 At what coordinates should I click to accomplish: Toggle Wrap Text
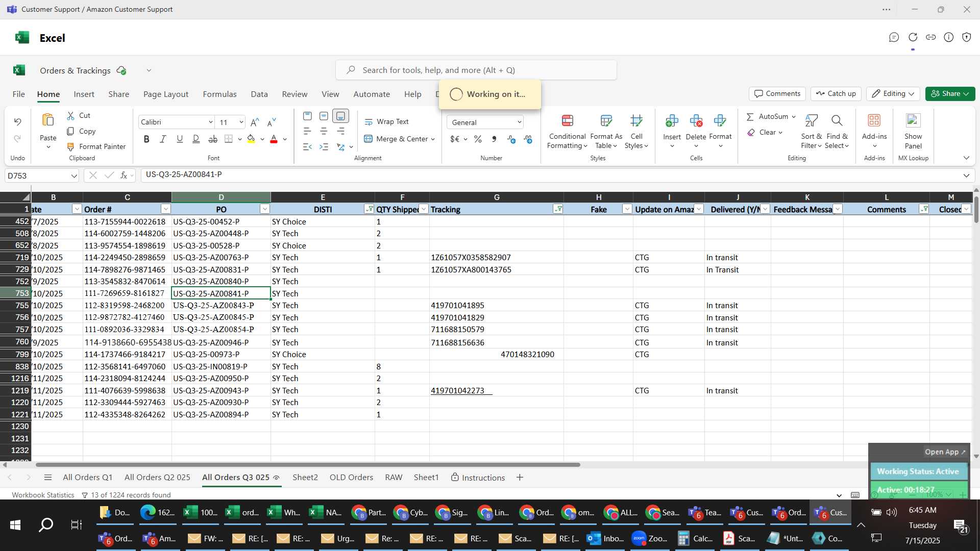click(x=386, y=122)
